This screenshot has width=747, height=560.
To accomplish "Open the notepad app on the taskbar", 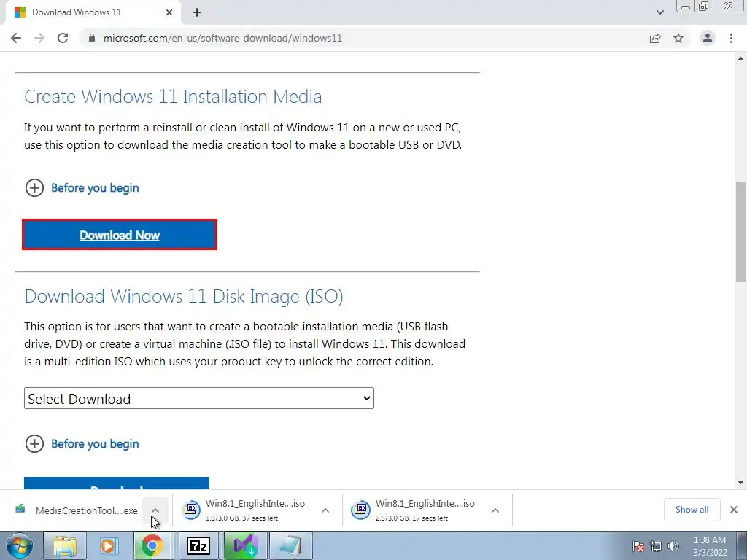I will [291, 545].
